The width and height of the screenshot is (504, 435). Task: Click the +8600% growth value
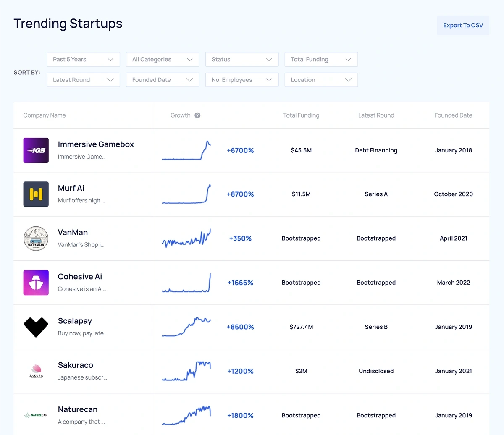coord(240,327)
